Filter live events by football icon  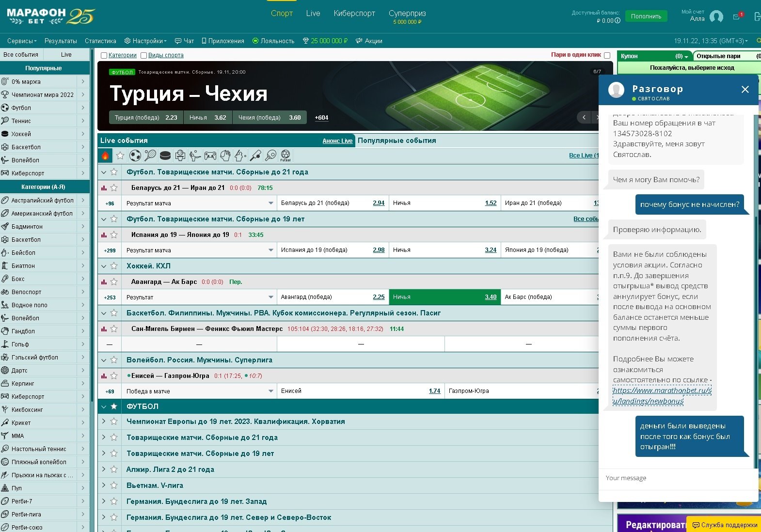tap(135, 156)
